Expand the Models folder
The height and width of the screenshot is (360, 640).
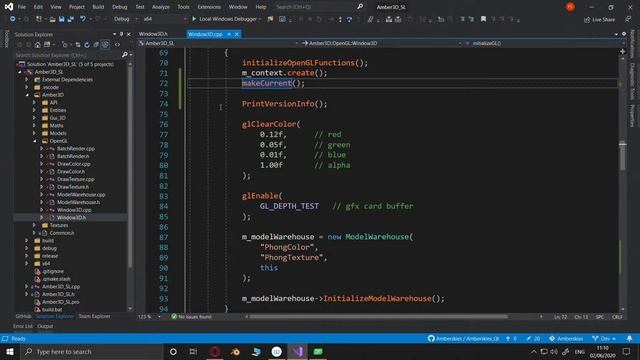pos(34,133)
